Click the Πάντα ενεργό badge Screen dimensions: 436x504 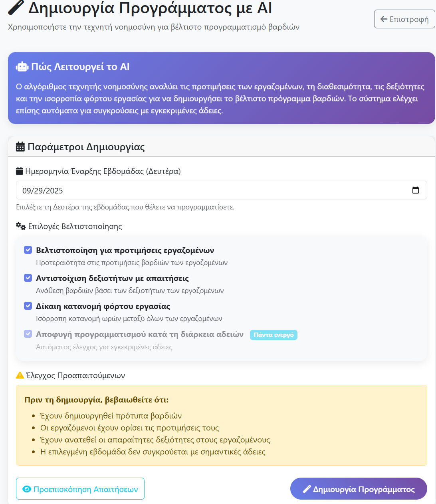point(273,335)
